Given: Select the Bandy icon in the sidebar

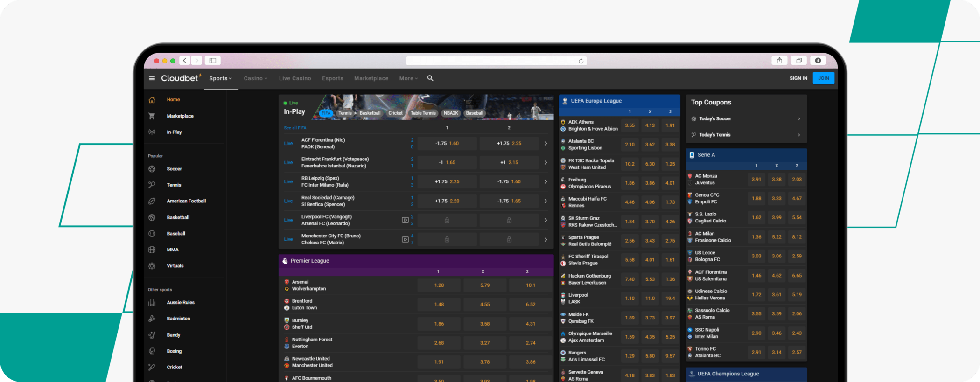Looking at the screenshot, I should pyautogui.click(x=152, y=335).
